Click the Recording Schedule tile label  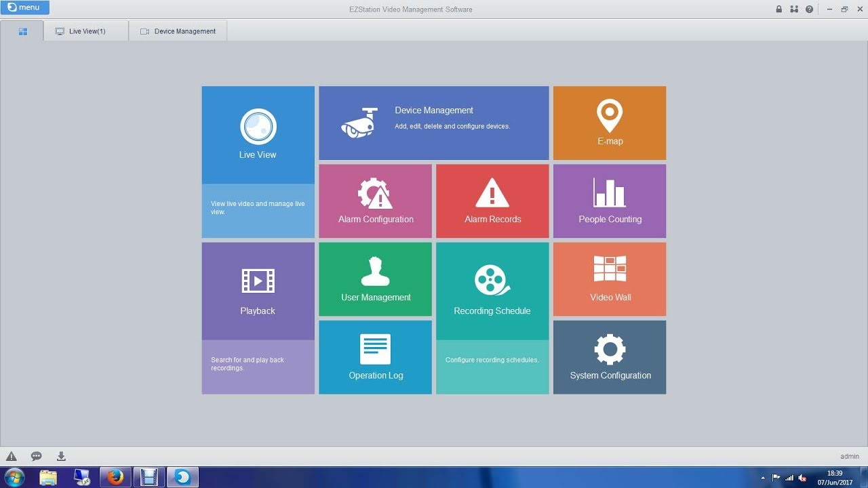click(492, 310)
